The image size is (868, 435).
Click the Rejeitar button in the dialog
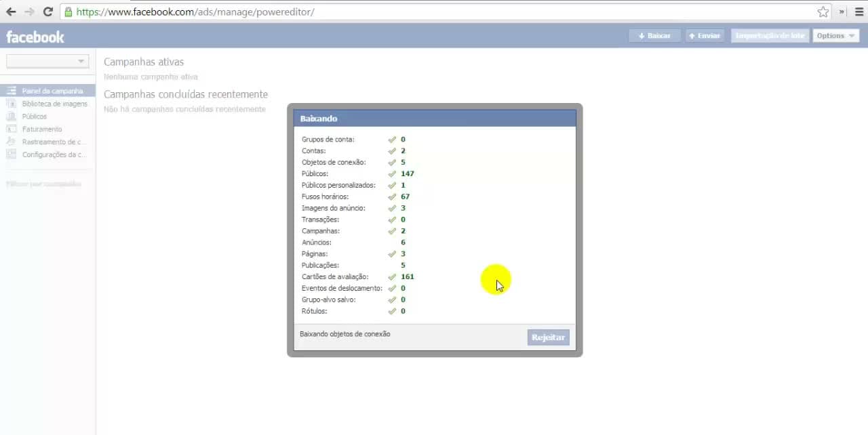pyautogui.click(x=548, y=337)
